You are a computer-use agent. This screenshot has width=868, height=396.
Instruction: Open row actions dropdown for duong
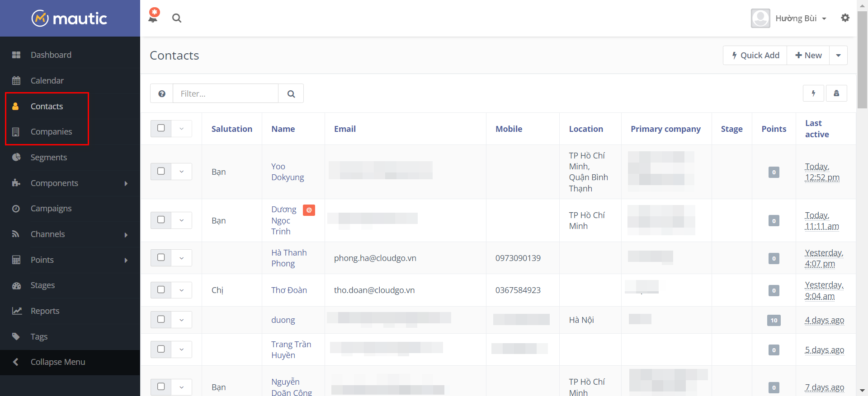[182, 320]
